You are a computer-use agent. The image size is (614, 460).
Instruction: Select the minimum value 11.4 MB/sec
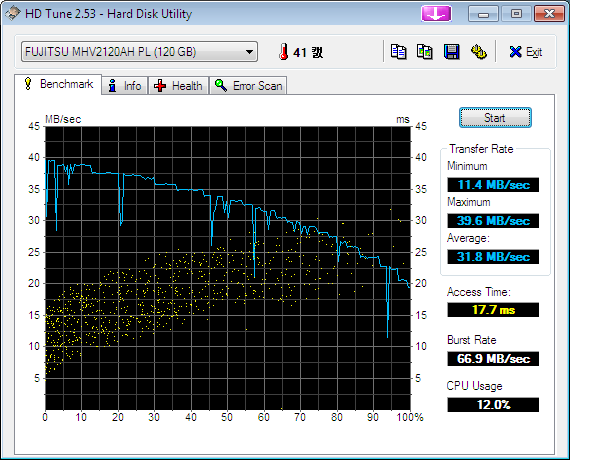pyautogui.click(x=493, y=185)
